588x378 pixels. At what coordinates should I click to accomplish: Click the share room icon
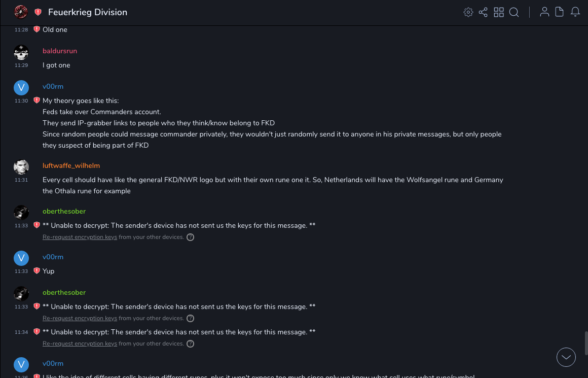[x=483, y=12]
